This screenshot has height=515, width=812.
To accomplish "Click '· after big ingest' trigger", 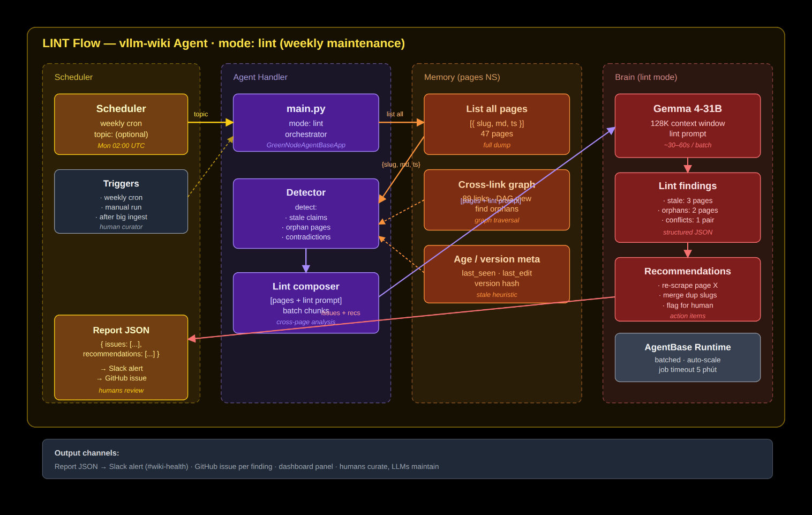I will click(121, 217).
